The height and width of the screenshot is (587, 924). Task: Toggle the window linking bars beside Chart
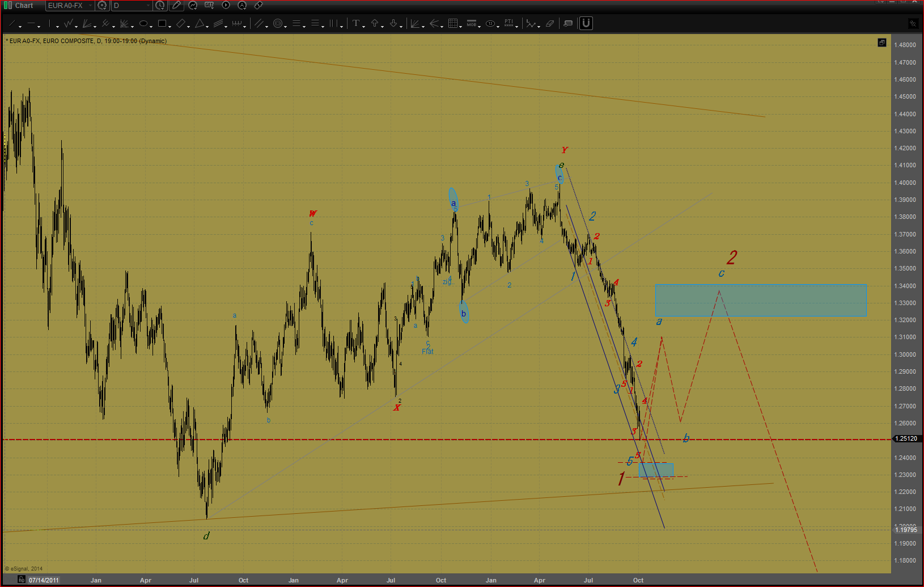click(x=9, y=5)
